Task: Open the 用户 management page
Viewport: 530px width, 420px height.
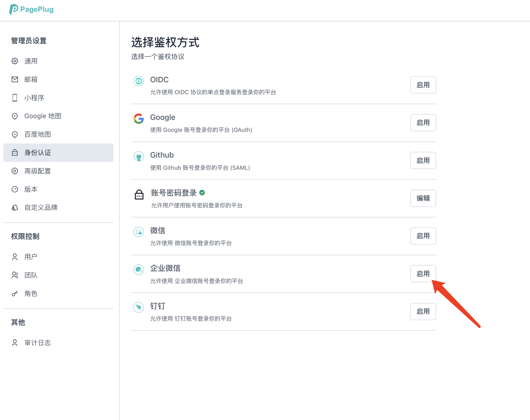Action: click(x=58, y=257)
